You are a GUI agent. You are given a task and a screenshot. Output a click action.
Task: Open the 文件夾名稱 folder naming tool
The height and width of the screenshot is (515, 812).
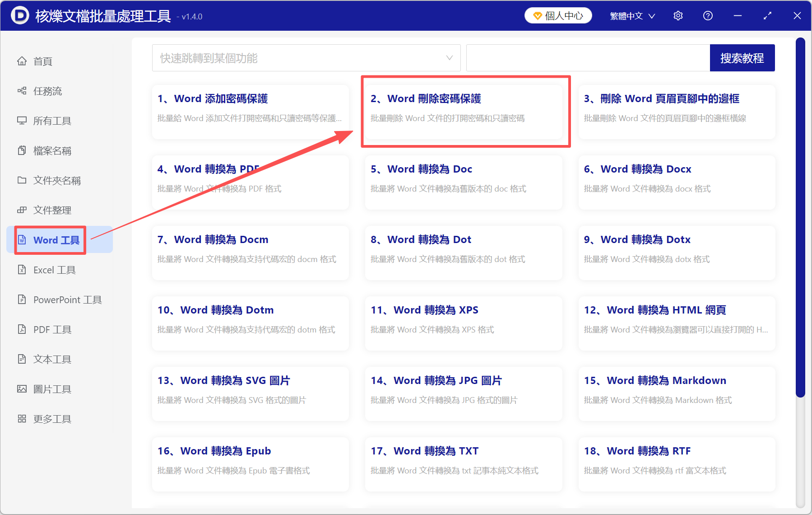(56, 180)
